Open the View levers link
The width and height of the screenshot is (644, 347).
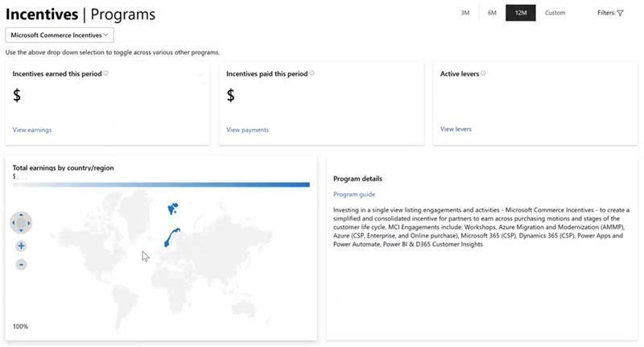pyautogui.click(x=456, y=129)
